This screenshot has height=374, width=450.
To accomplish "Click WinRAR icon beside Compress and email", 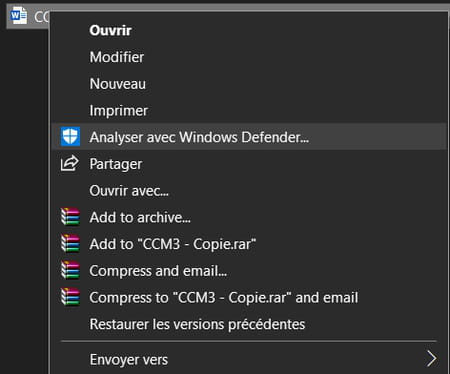I will (70, 270).
